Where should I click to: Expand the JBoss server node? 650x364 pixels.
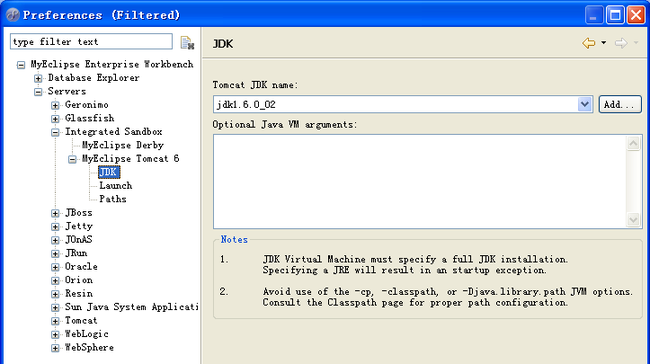(55, 213)
